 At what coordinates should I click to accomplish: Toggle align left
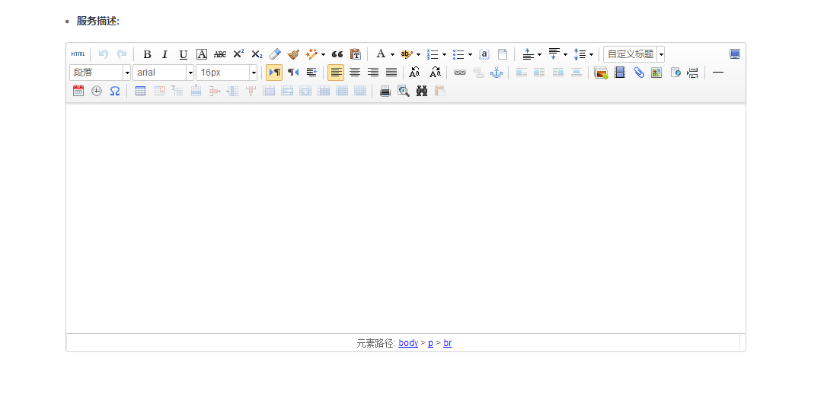click(336, 72)
